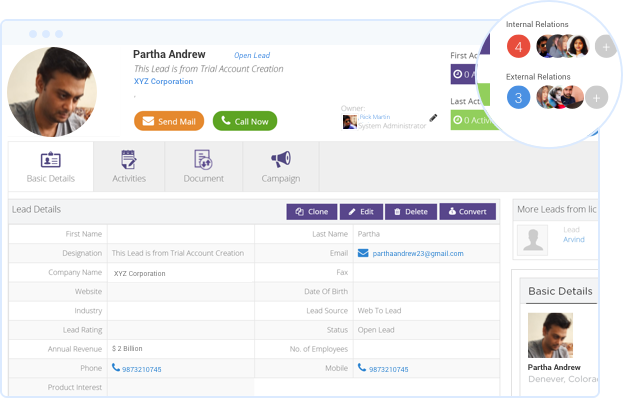Click the phone icon in Phone row
The image size is (623, 398).
pos(116,367)
